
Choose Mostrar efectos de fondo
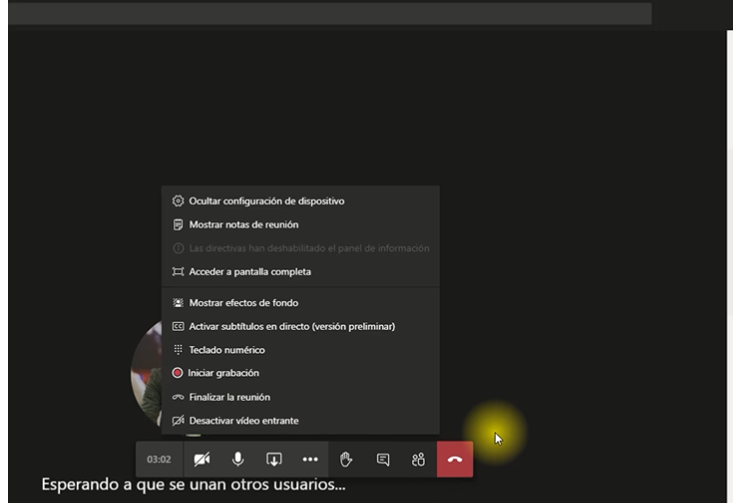300,303
